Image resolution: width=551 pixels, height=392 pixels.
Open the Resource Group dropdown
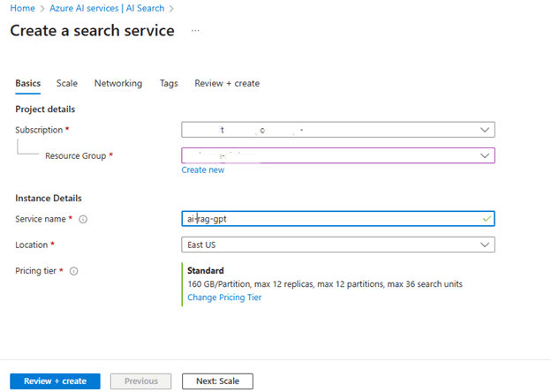pyautogui.click(x=485, y=155)
